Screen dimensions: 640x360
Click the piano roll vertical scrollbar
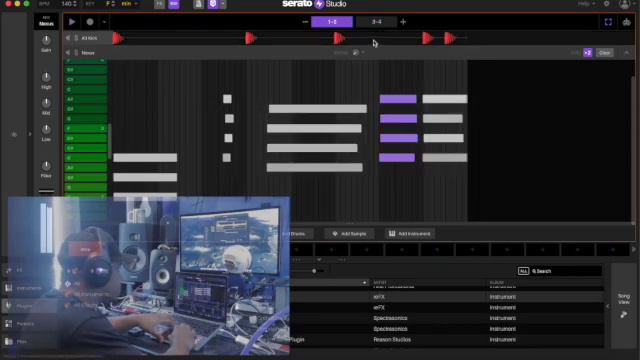point(109,141)
